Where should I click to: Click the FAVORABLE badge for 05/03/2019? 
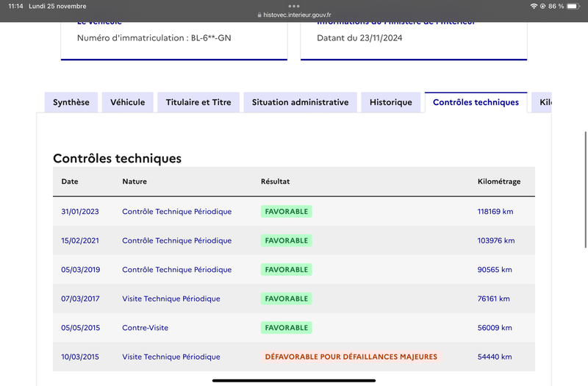(286, 270)
